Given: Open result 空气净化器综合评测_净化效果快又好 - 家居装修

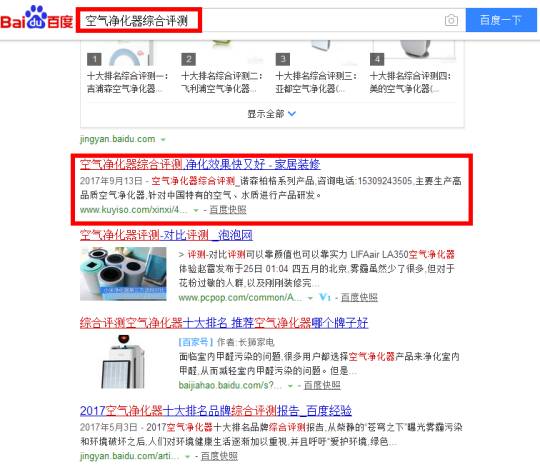Looking at the screenshot, I should point(200,164).
